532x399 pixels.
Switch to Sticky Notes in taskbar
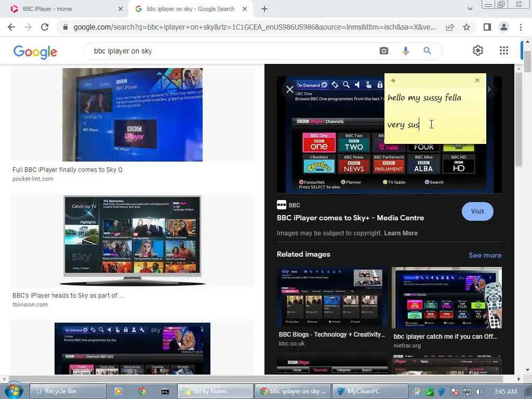pos(215,391)
